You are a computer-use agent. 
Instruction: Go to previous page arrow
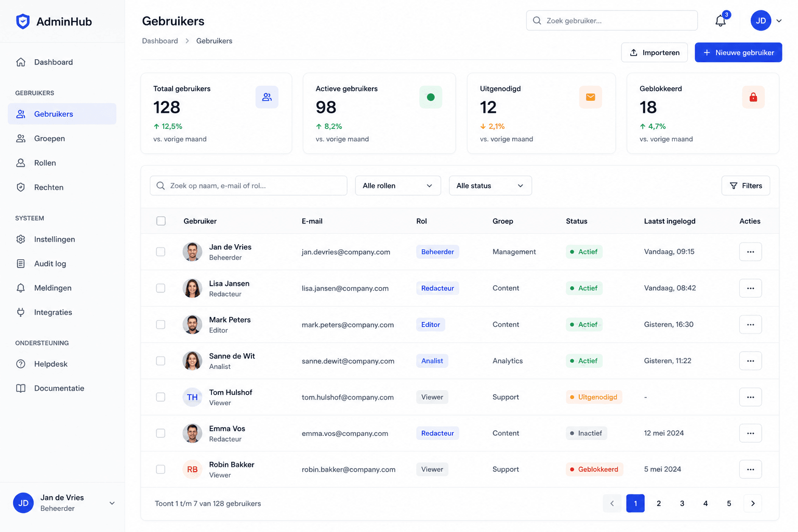[x=612, y=503]
